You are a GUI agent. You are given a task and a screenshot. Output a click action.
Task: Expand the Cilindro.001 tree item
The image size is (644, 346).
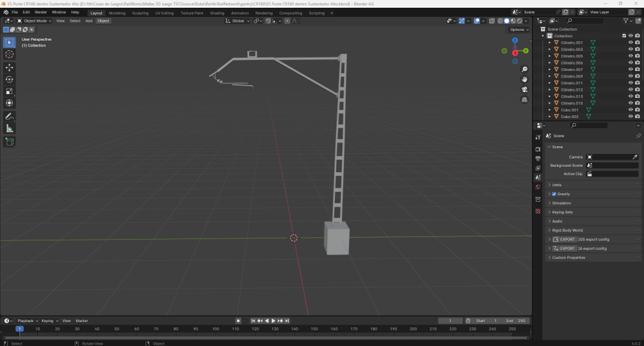[549, 43]
